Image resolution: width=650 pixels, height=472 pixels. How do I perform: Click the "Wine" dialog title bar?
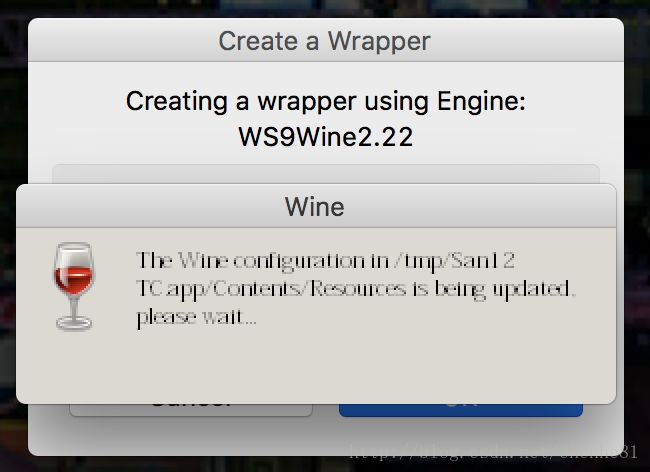tap(316, 206)
